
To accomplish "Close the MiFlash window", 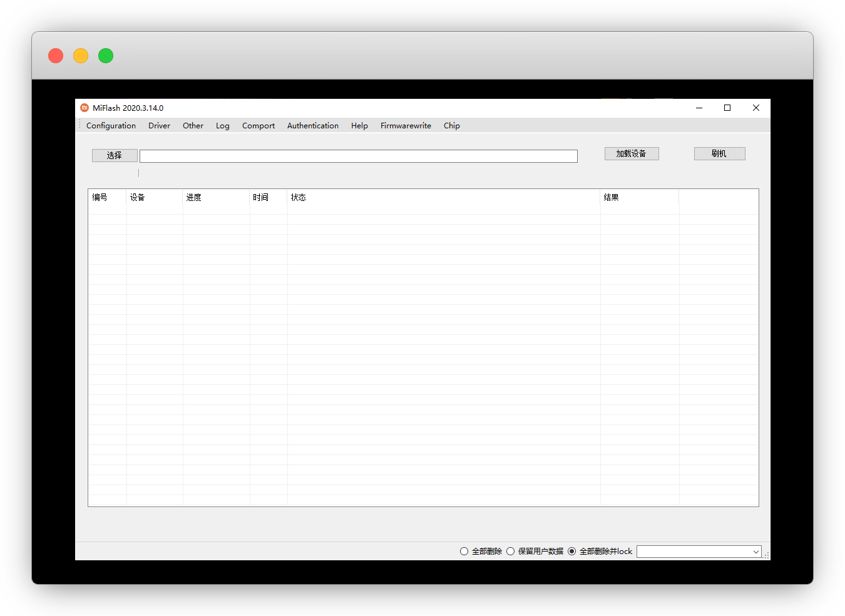I will (x=756, y=108).
